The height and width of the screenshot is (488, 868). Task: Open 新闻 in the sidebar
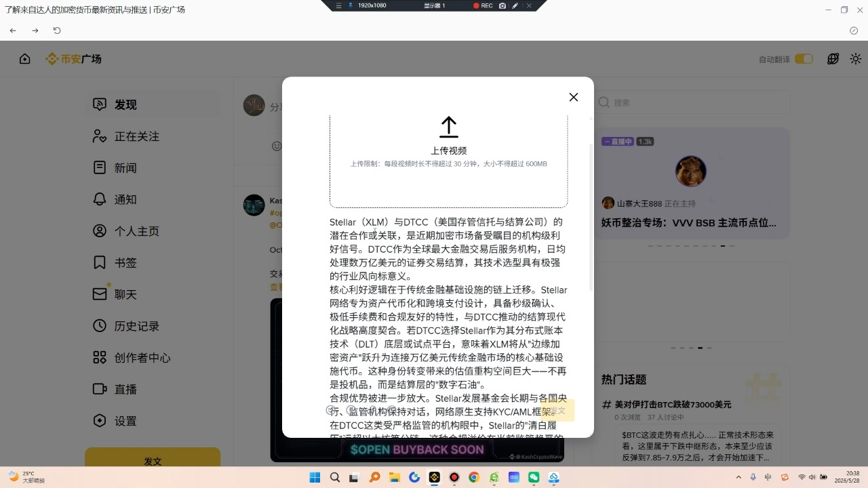click(153, 167)
